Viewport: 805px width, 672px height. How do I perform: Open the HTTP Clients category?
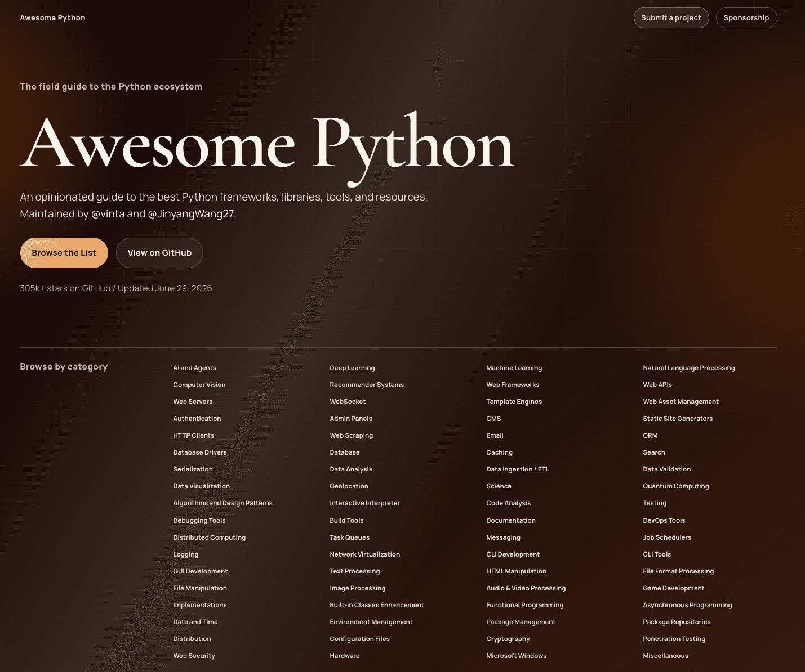click(x=193, y=435)
